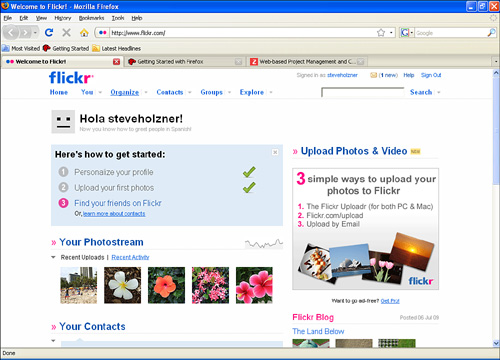Viewport: 500px width, 360px height.
Task: Open the History menu
Action: click(63, 18)
